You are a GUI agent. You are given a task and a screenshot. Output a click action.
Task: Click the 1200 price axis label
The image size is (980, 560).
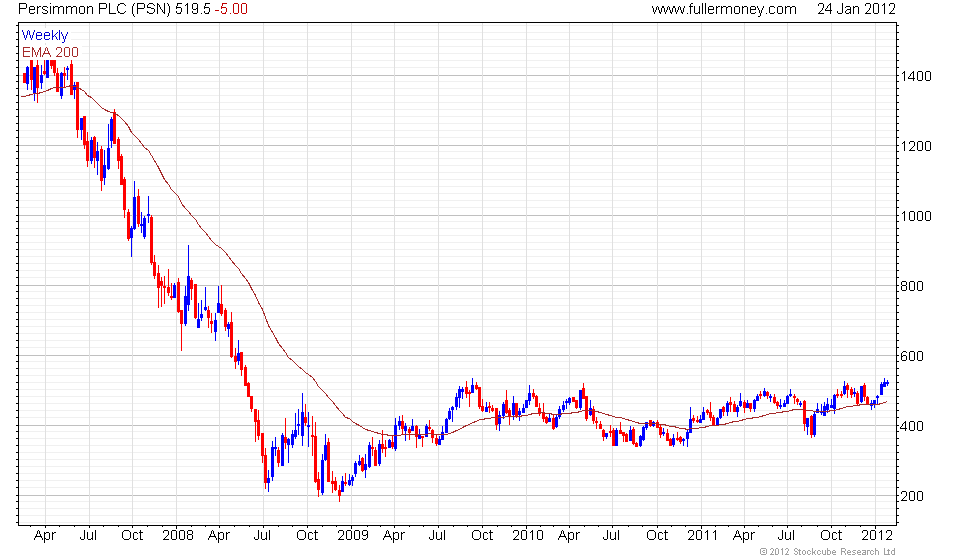point(916,146)
